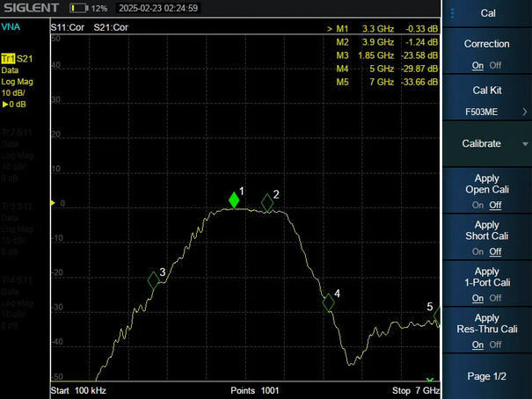Image resolution: width=532 pixels, height=399 pixels.
Task: Select the dimmed Tr2 S11 trace
Action: [17, 133]
